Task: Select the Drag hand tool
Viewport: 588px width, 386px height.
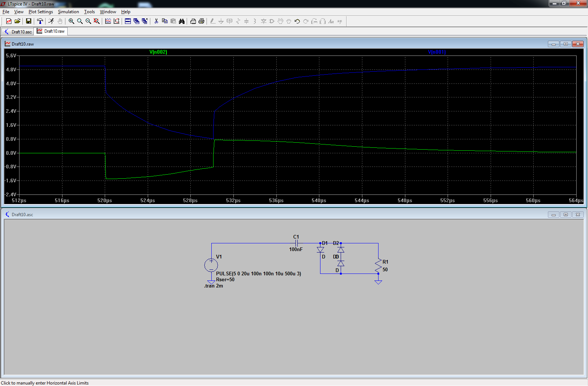Action: coord(289,21)
